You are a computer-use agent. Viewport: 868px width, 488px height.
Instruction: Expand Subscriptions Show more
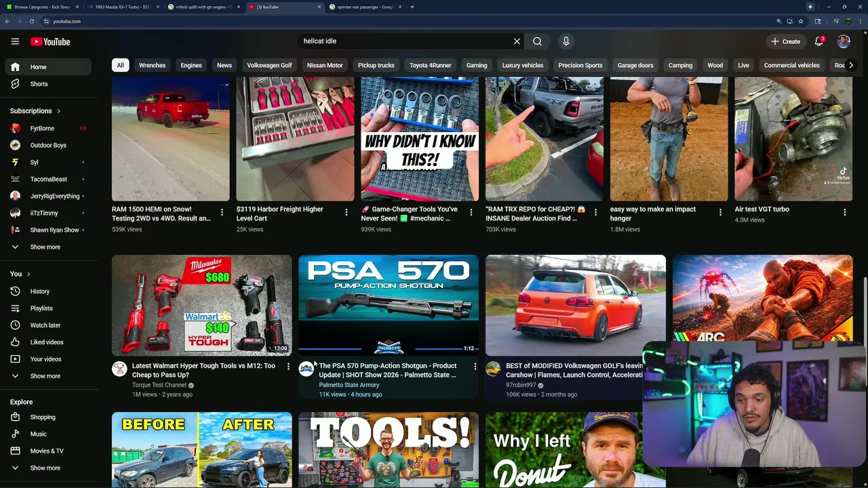(48, 247)
